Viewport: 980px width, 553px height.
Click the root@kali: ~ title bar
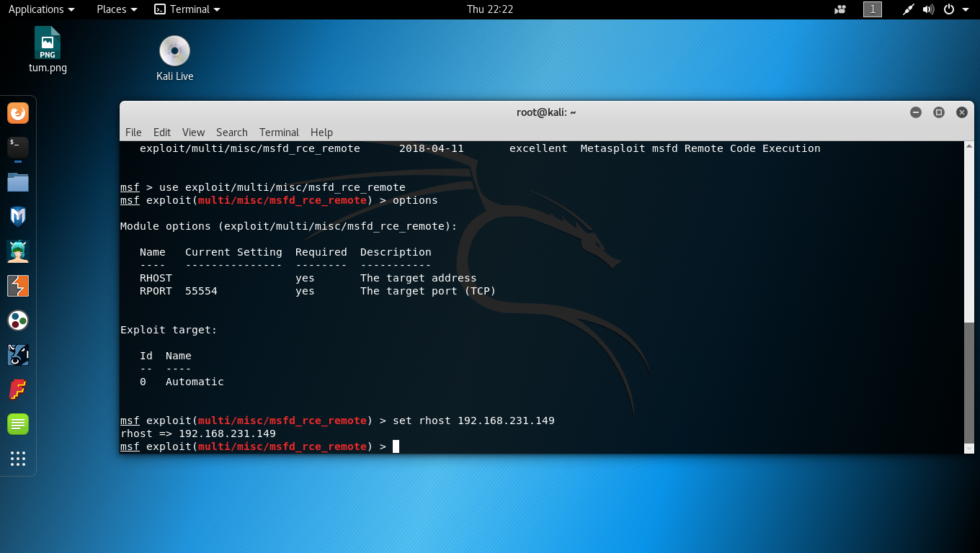click(x=546, y=112)
